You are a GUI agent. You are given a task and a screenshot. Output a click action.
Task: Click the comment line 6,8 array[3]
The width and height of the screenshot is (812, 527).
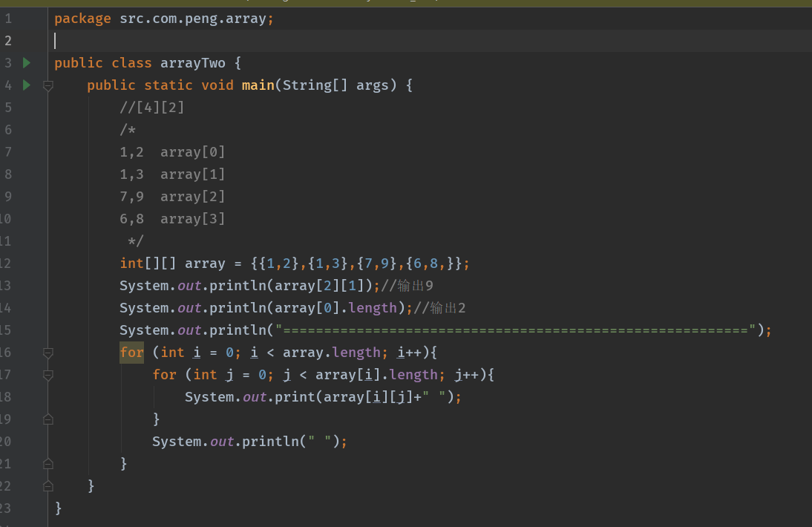pyautogui.click(x=172, y=218)
